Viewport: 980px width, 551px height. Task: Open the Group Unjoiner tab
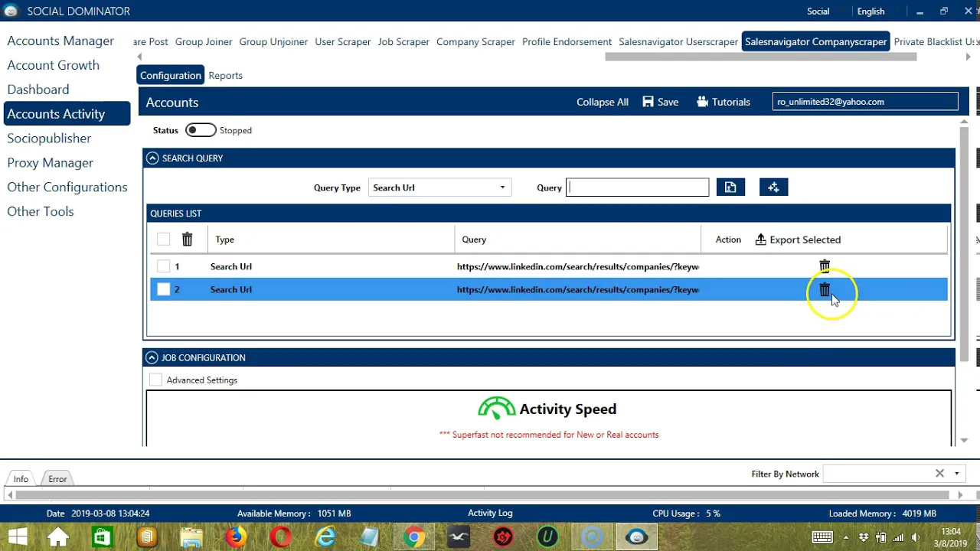pyautogui.click(x=273, y=42)
